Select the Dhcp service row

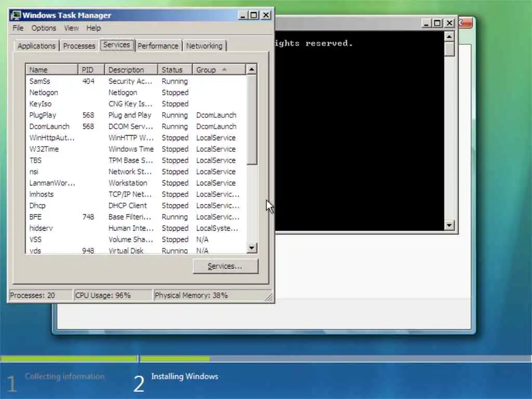point(136,206)
